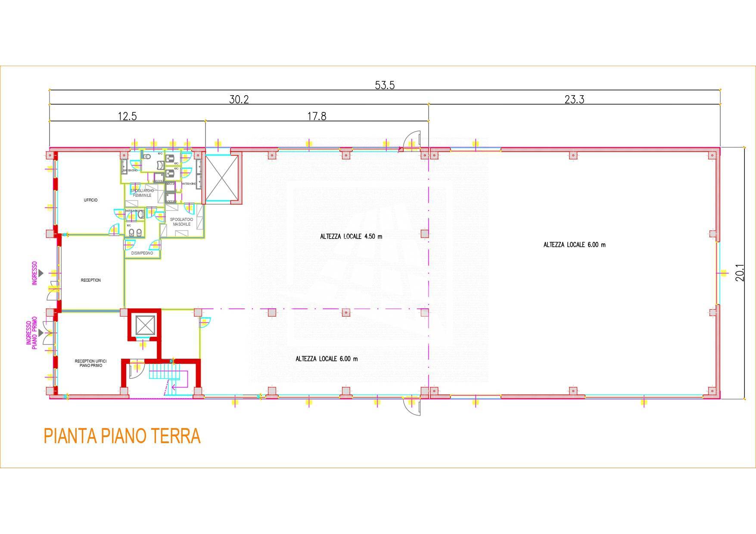Viewport: 756px width, 534px height.
Task: Click the UFFICIO room label
Action: [x=90, y=200]
